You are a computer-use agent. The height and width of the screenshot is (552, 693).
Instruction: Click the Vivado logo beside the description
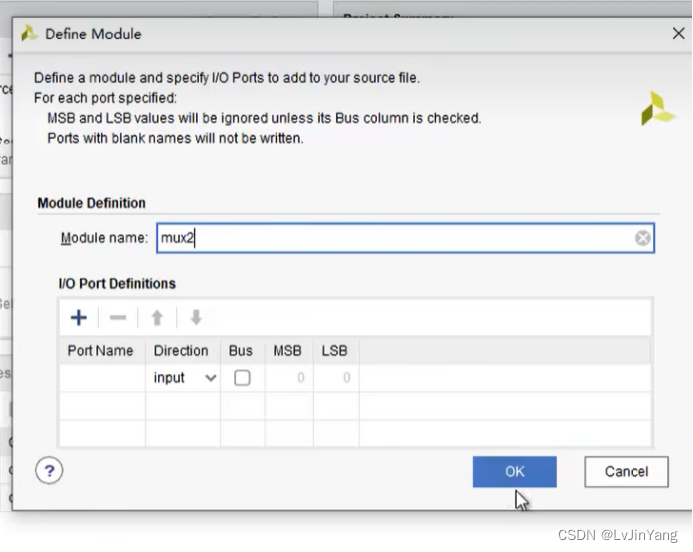658,108
